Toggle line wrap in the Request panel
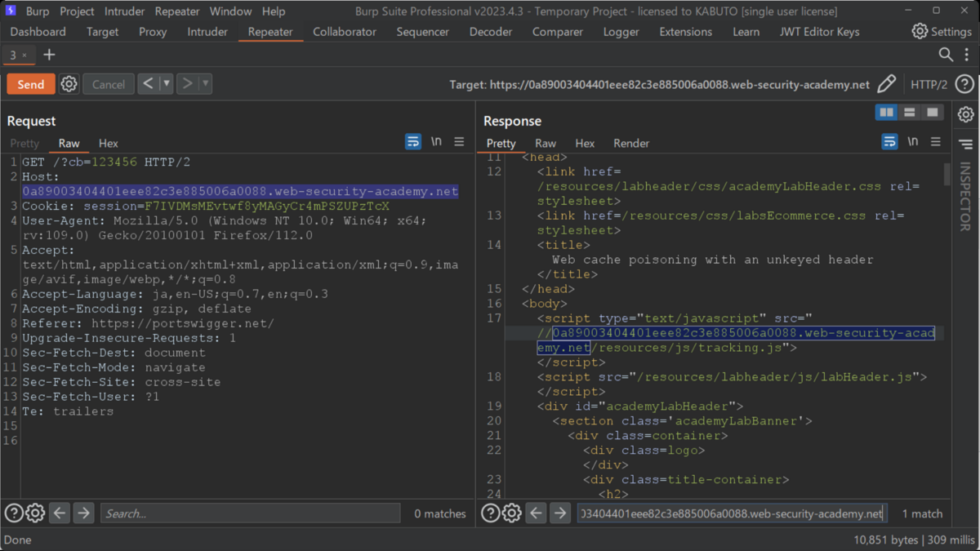The width and height of the screenshot is (980, 551). pos(413,142)
